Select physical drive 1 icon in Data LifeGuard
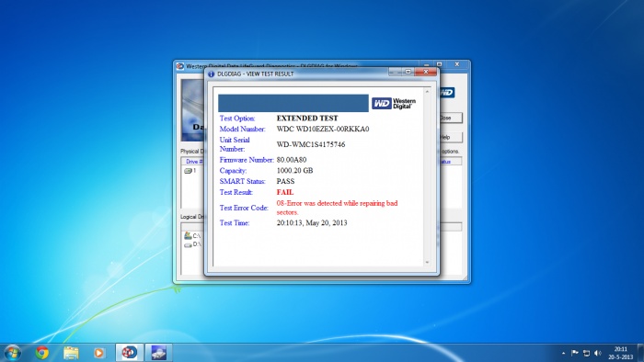This screenshot has height=362, width=644. 188,171
